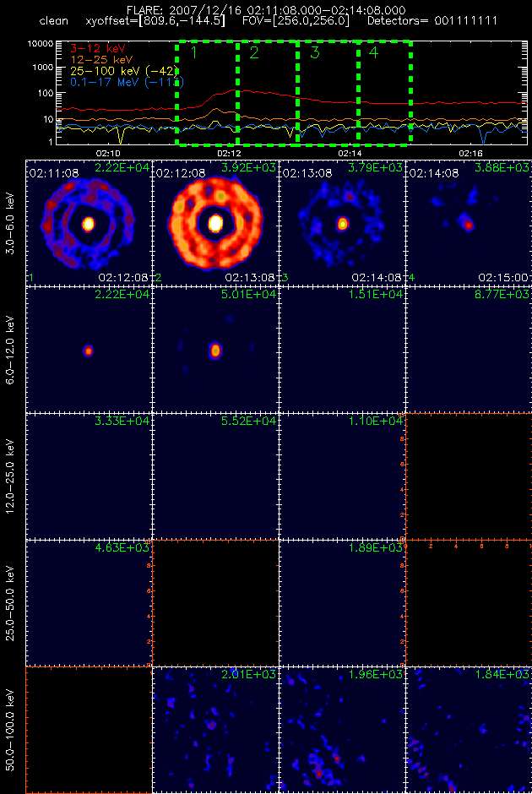
Task: Open the 50.0-100.0 keV image with peak 1.84E+03
Action: pyautogui.click(x=469, y=730)
